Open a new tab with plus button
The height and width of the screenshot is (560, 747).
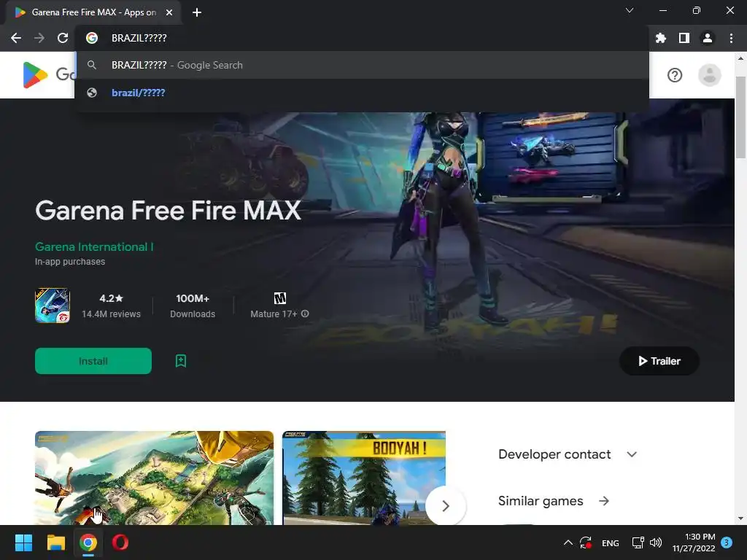(x=197, y=12)
